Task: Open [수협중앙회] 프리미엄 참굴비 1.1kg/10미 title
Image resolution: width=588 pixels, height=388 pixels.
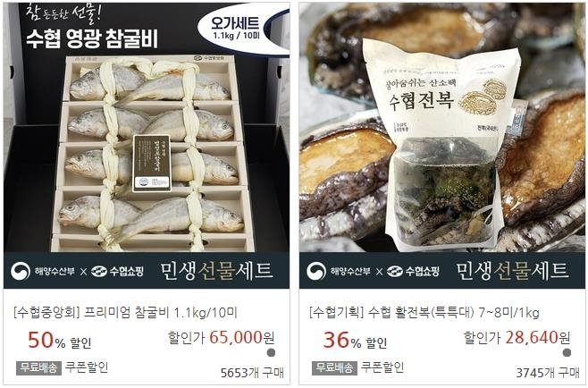Action: click(x=125, y=312)
